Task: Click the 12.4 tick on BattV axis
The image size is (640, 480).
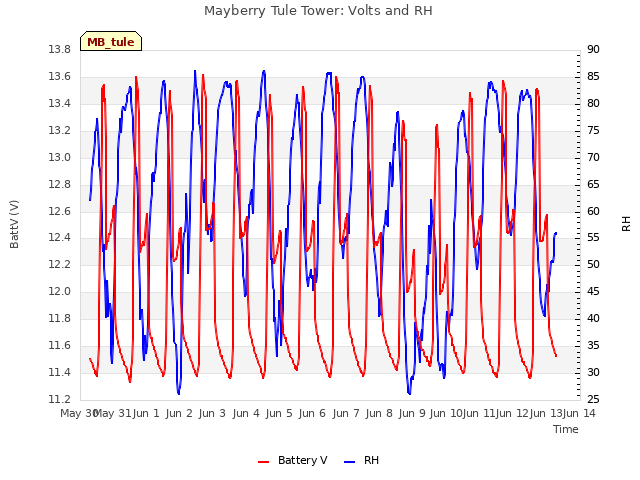Action: click(60, 238)
